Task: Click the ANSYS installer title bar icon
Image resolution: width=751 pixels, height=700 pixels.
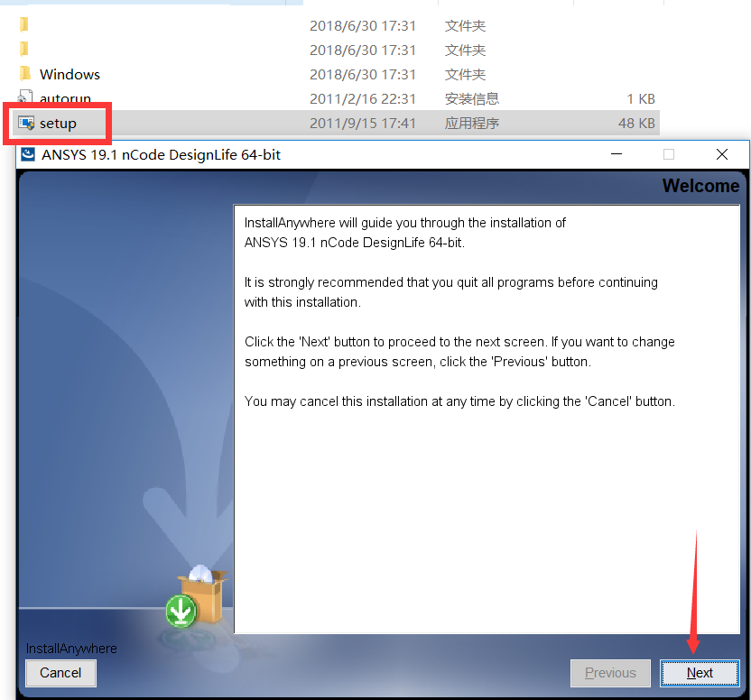Action: (28, 154)
